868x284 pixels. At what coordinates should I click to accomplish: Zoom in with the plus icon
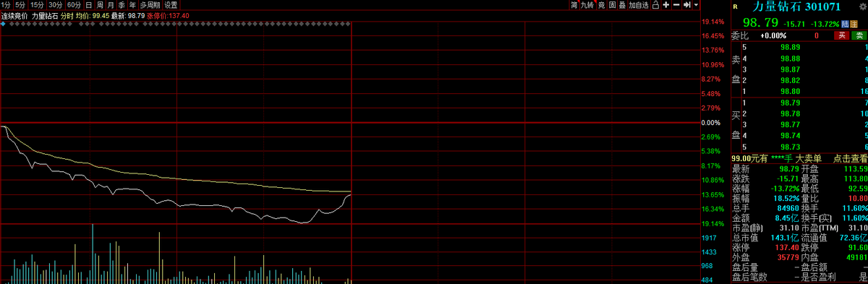click(666, 4)
